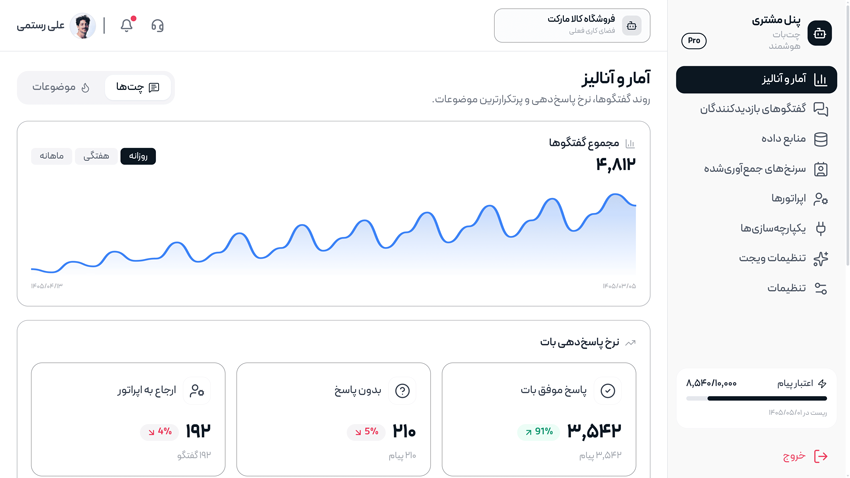Open the notifications bell icon
The image size is (850, 478).
pos(127,25)
